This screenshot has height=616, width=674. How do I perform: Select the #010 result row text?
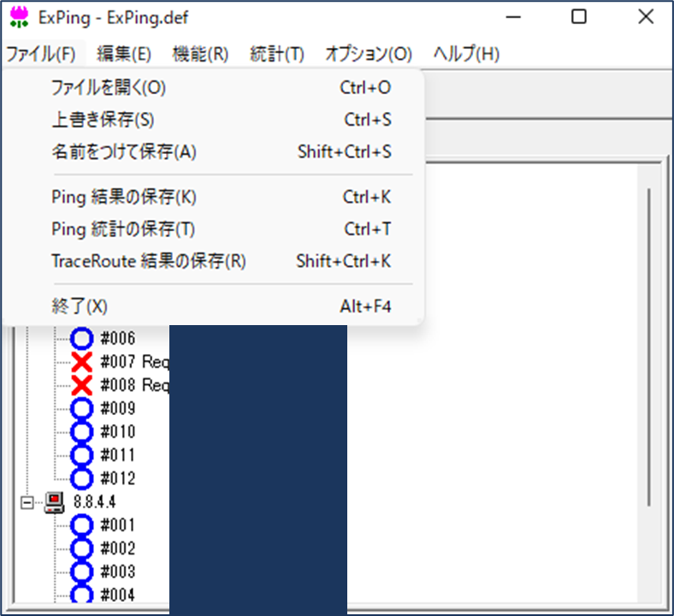118,431
